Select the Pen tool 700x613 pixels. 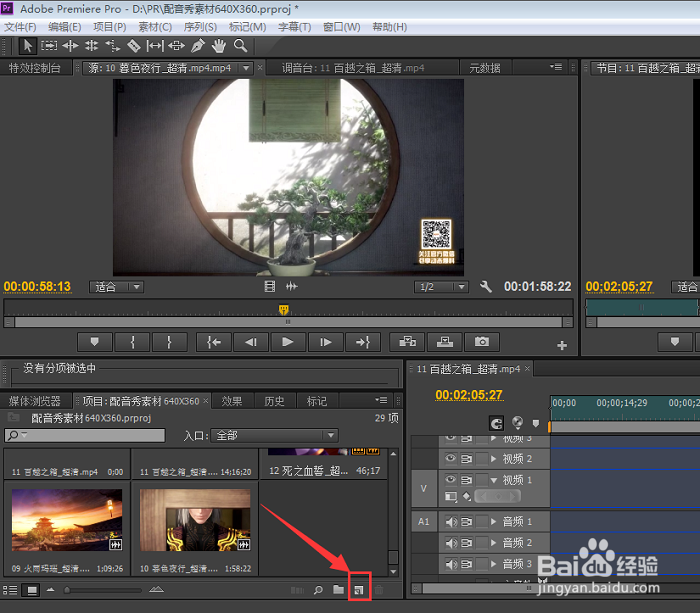pos(198,46)
